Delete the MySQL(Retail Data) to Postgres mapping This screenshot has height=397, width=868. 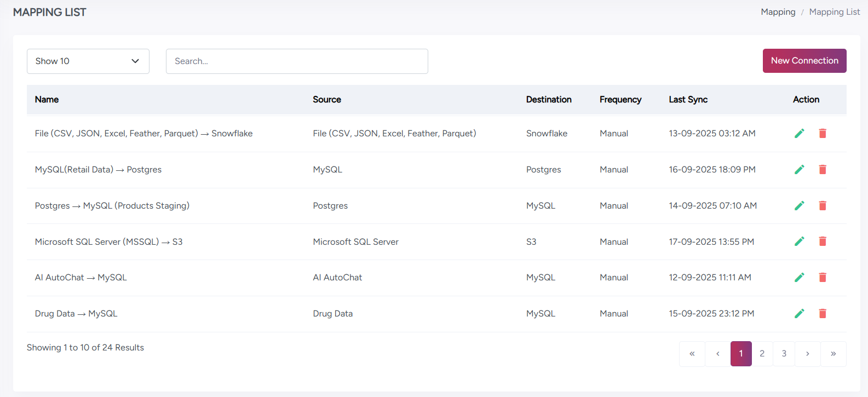[x=822, y=170]
